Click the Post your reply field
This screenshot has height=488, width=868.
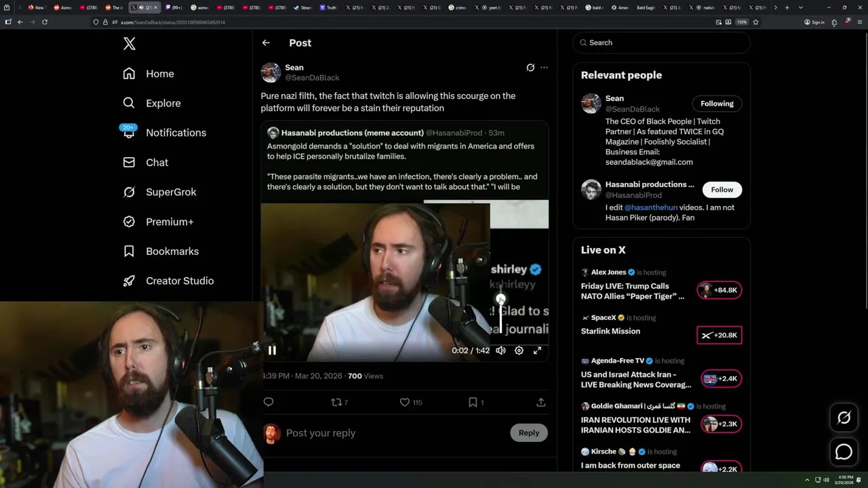[x=393, y=433]
